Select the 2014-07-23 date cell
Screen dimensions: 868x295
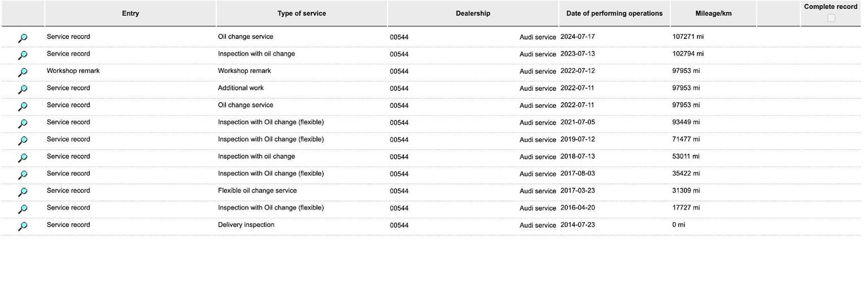click(x=577, y=225)
